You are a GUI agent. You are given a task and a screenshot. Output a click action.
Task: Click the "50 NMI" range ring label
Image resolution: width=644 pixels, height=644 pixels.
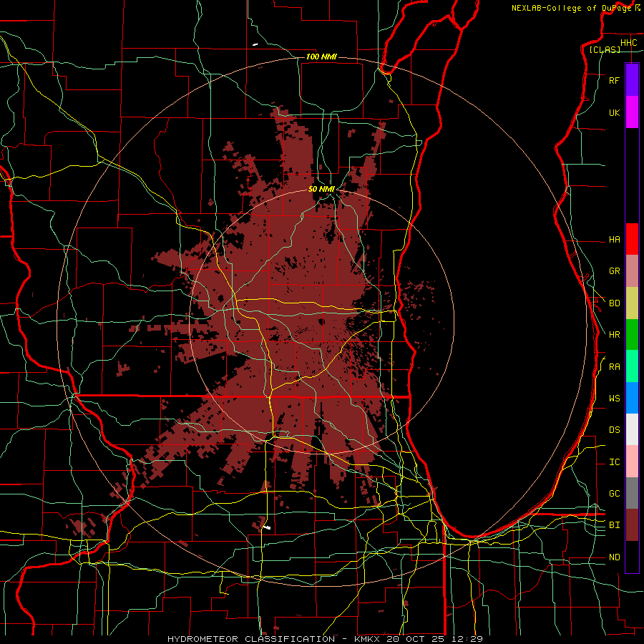point(321,189)
